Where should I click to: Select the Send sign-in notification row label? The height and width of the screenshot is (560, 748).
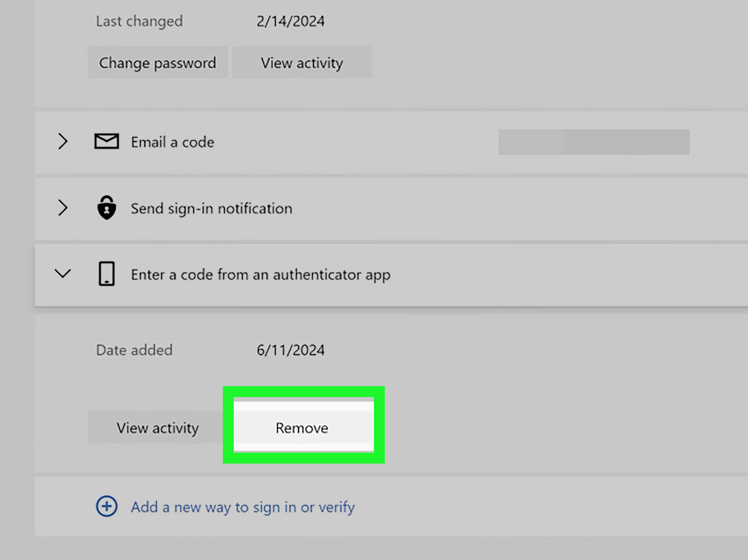[x=211, y=209]
